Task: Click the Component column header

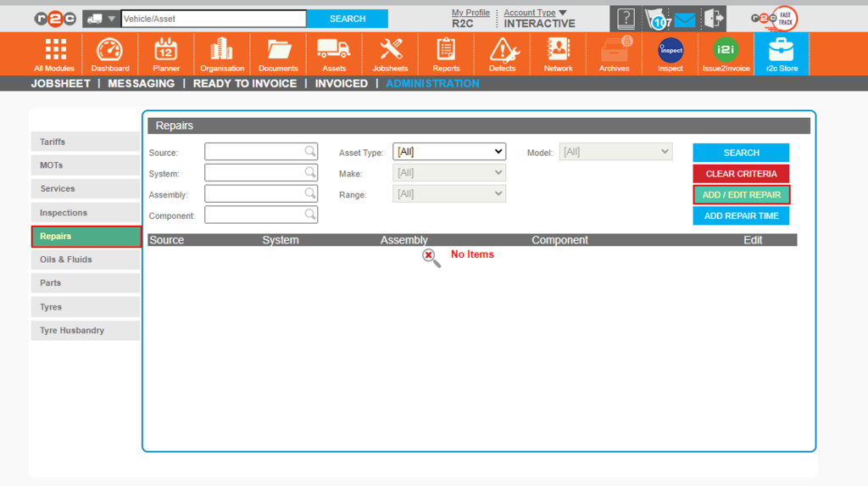Action: [559, 240]
